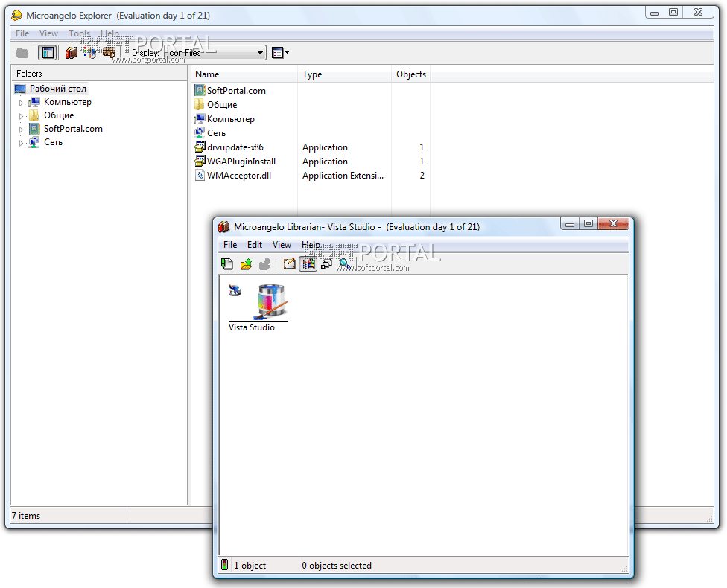Click the SoftPortal.com icon in the file list

[x=200, y=91]
